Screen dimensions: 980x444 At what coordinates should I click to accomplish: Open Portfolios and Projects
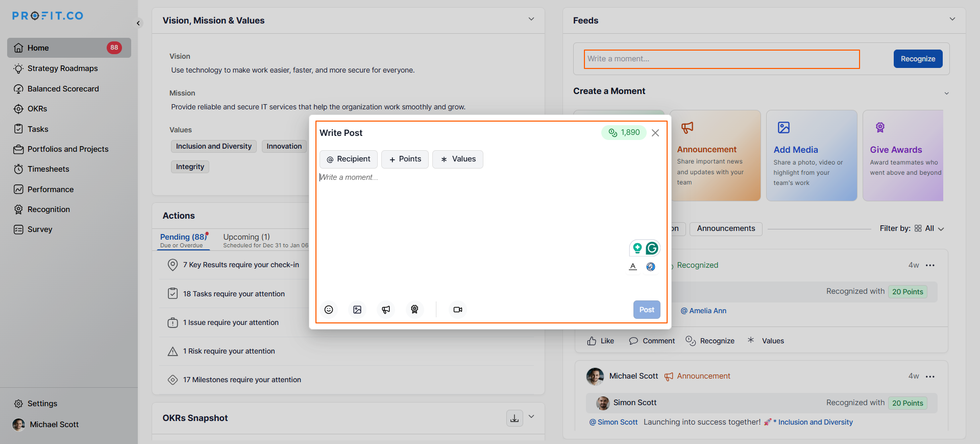tap(69, 149)
